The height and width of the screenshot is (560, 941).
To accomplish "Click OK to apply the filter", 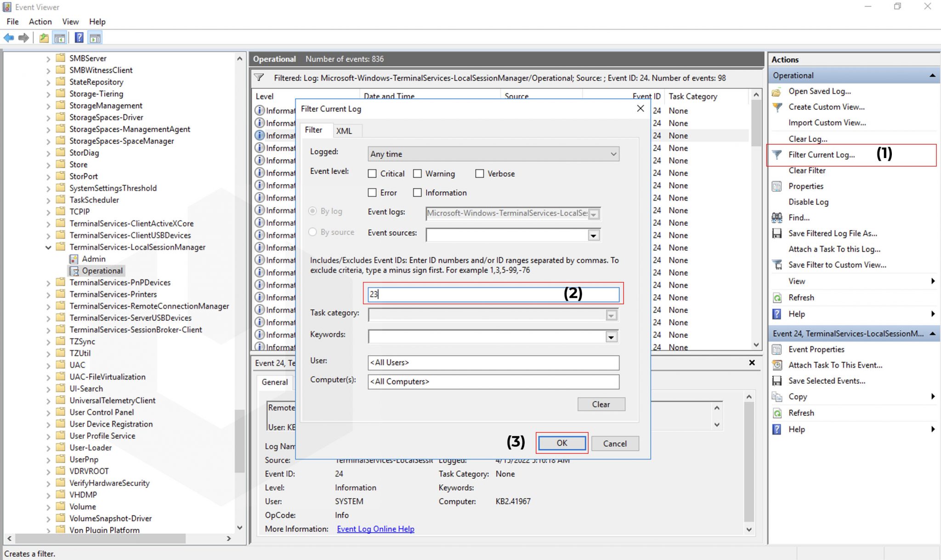I will tap(561, 443).
